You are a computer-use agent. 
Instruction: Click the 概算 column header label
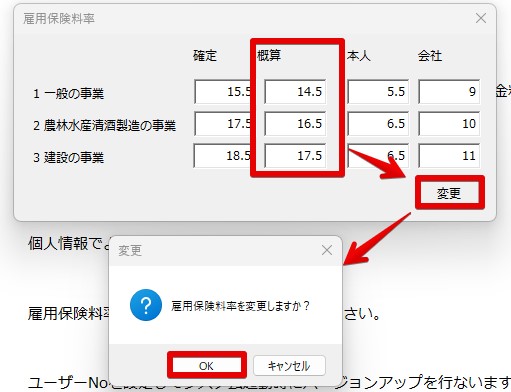click(x=269, y=55)
